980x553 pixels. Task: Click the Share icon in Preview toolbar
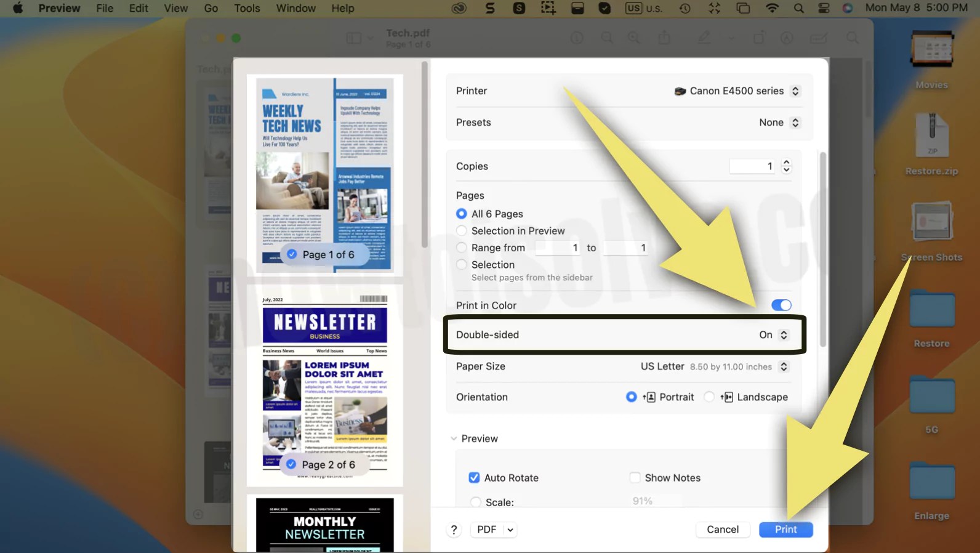click(x=664, y=38)
